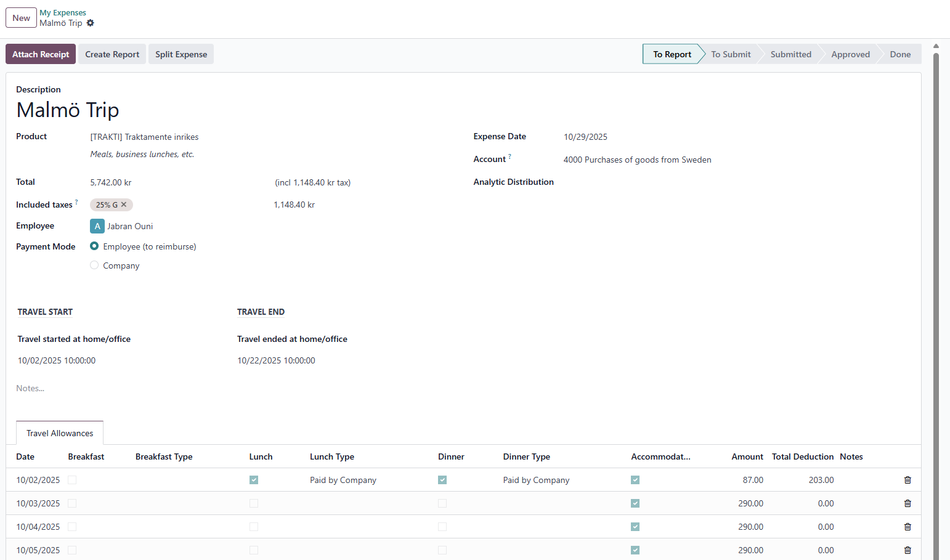Check Breakfast for 10/03/2025
950x560 pixels.
(72, 503)
